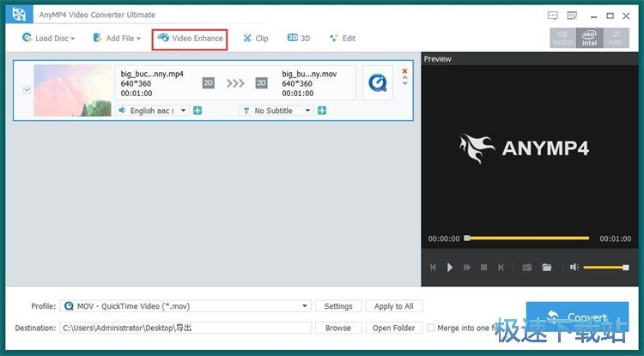Uncheck the big_buc...nny.mp4 file checkbox
This screenshot has height=356, width=644.
(27, 89)
